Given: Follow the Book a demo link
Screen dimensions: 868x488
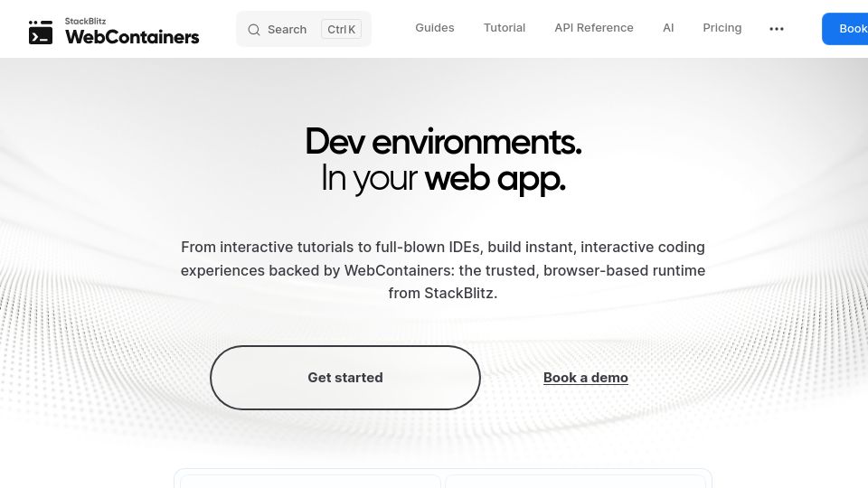Looking at the screenshot, I should (586, 378).
